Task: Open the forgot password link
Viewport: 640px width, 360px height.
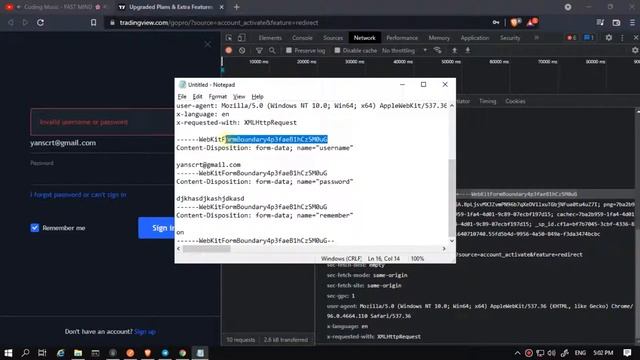Action: pos(78,195)
